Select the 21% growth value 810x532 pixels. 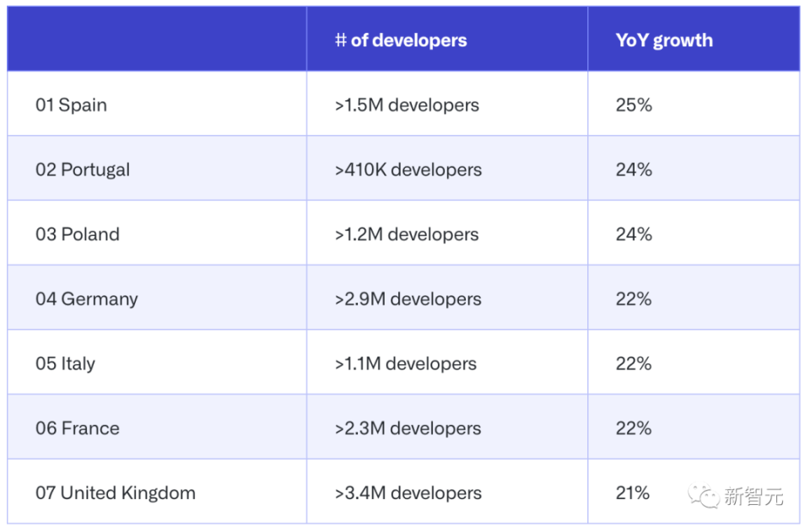click(x=633, y=492)
